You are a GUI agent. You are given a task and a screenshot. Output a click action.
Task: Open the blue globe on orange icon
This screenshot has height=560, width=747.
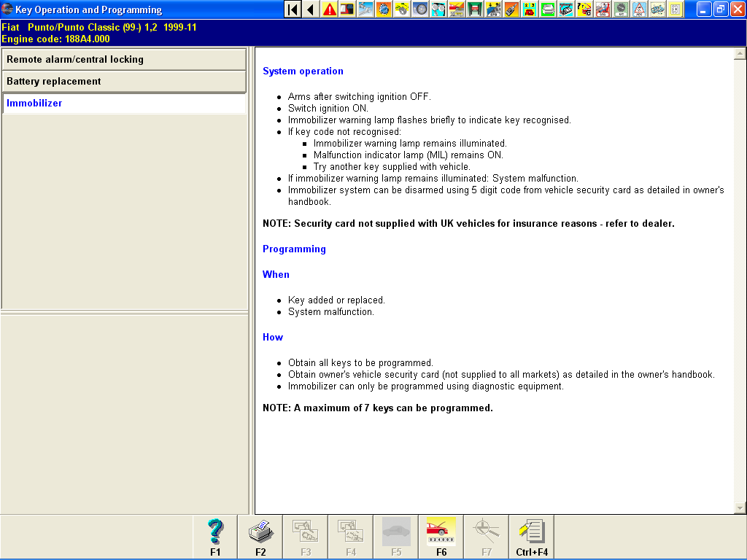(384, 9)
